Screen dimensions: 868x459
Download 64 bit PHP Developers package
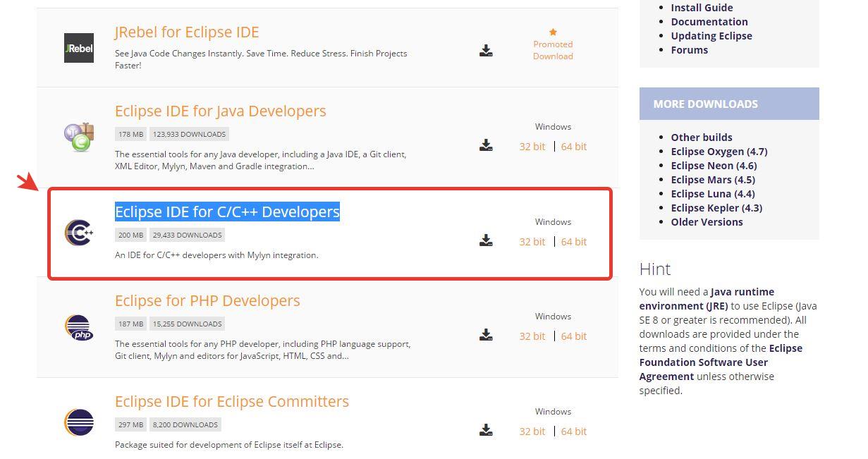pos(574,336)
